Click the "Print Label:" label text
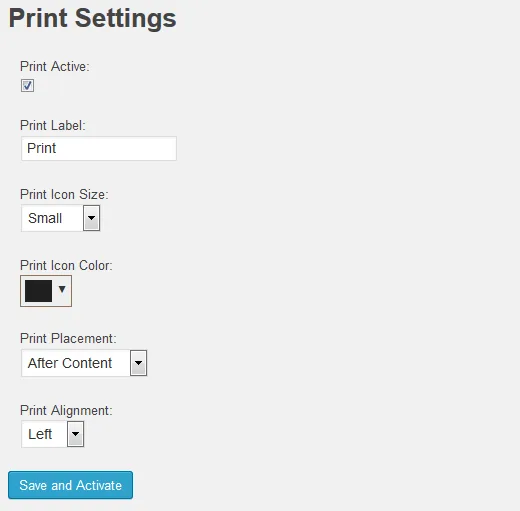520x511 pixels. coord(53,126)
